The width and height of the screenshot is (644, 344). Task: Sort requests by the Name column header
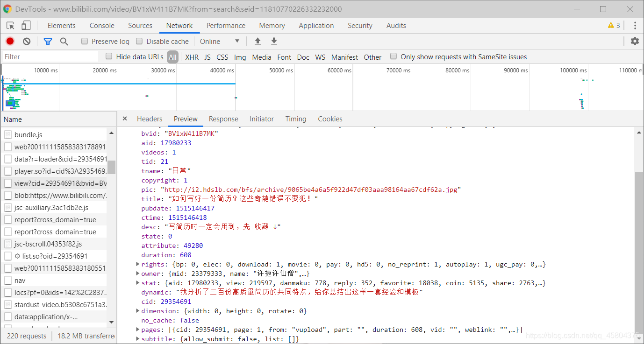pyautogui.click(x=58, y=119)
